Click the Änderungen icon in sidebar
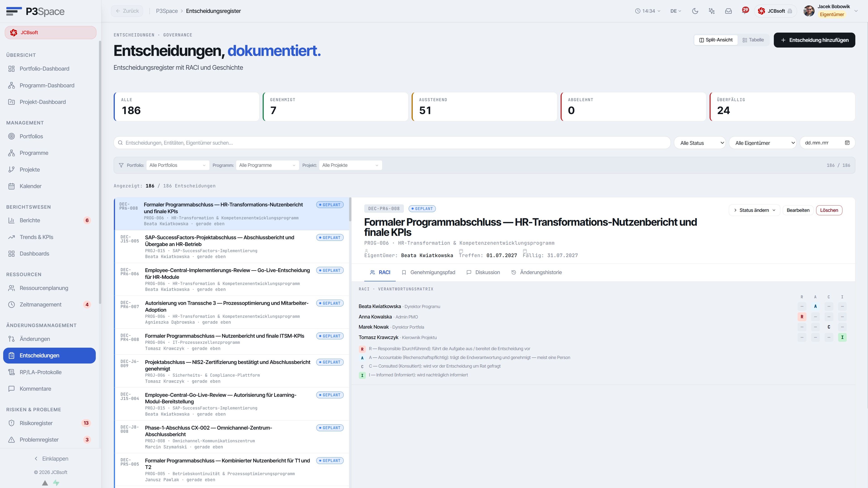The image size is (868, 488). point(12,339)
